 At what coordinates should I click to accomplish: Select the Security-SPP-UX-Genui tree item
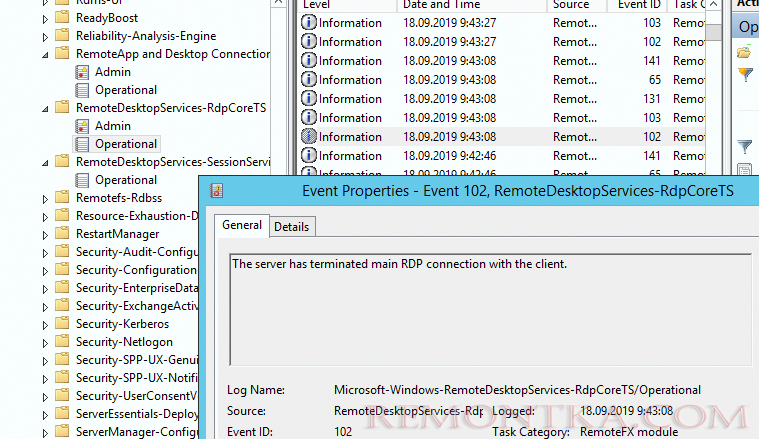[137, 360]
